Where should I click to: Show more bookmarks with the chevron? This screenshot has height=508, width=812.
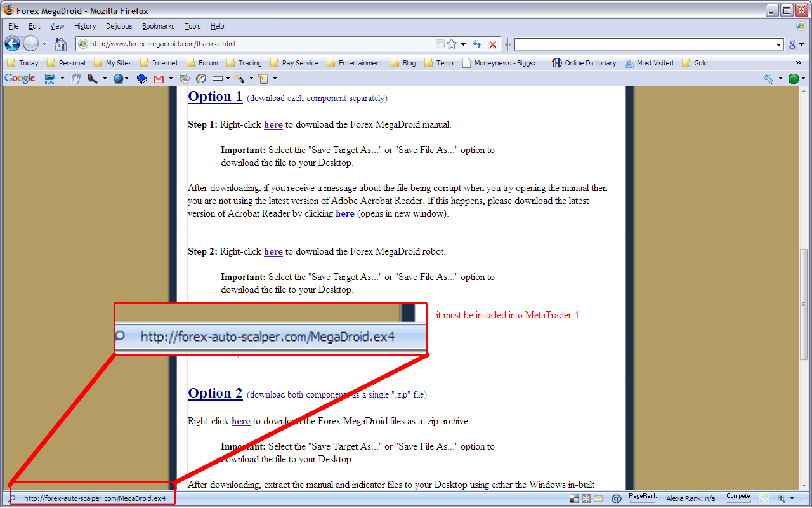pos(798,63)
